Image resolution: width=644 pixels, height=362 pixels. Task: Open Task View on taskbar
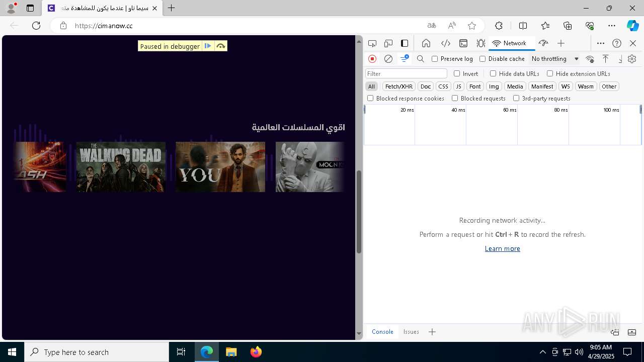click(x=181, y=352)
